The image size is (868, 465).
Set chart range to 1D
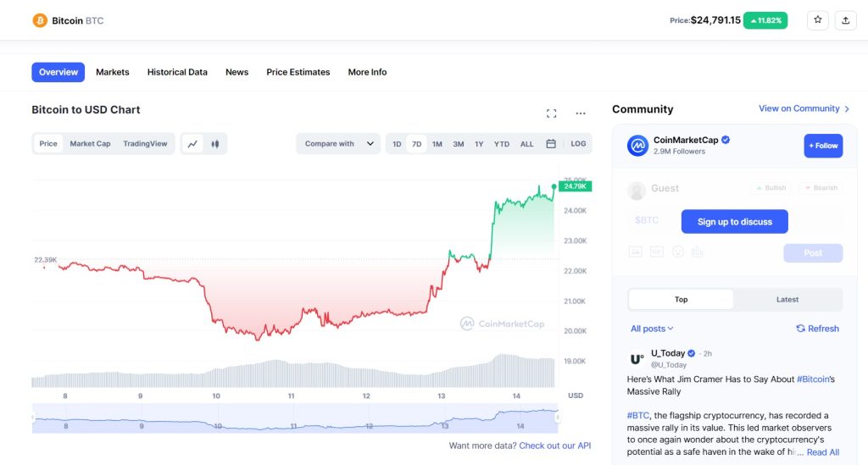point(397,144)
